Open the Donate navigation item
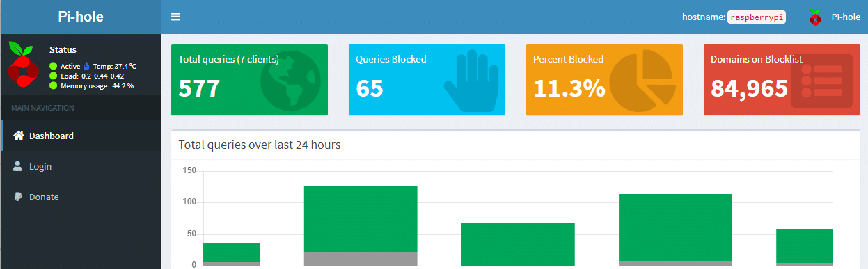 pyautogui.click(x=81, y=197)
